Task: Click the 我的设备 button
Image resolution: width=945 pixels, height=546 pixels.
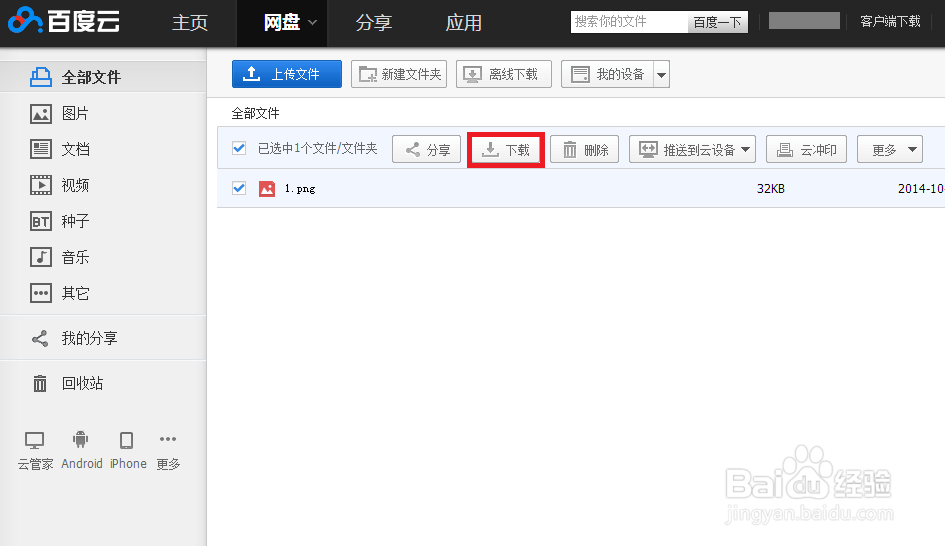Action: [x=608, y=74]
